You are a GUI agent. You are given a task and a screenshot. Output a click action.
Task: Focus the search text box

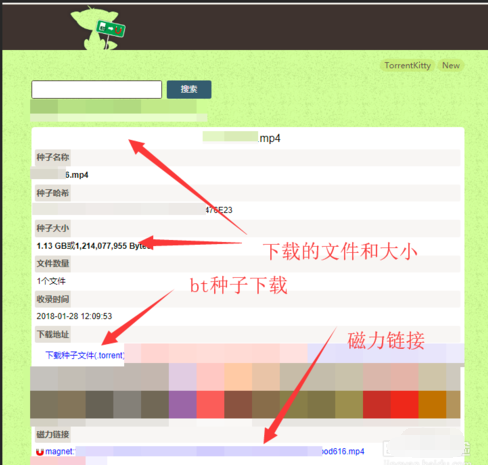(x=97, y=89)
